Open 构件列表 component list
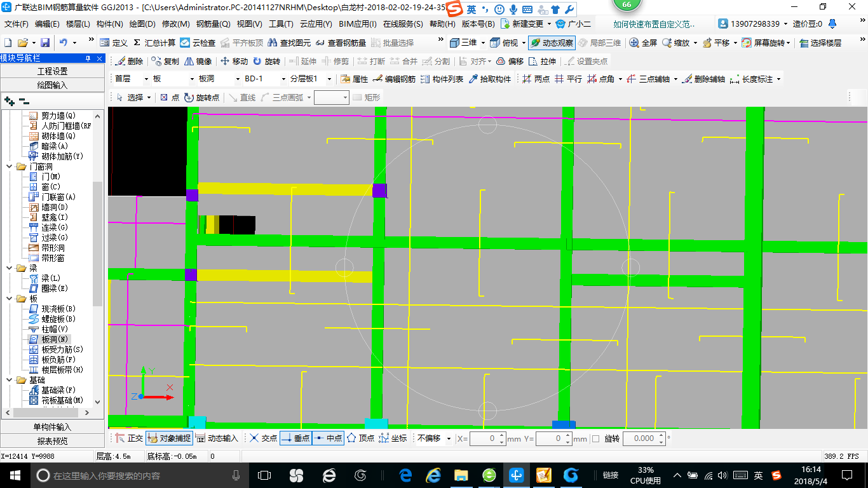 [442, 79]
